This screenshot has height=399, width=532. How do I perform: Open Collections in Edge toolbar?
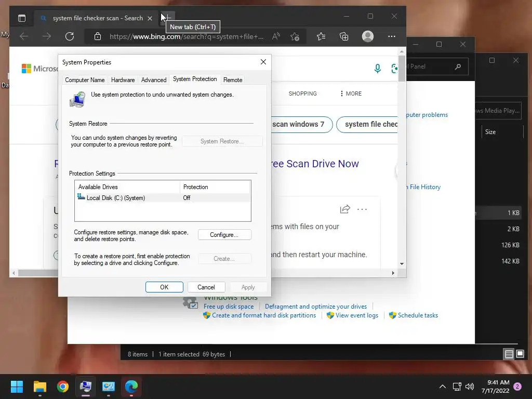click(x=344, y=36)
